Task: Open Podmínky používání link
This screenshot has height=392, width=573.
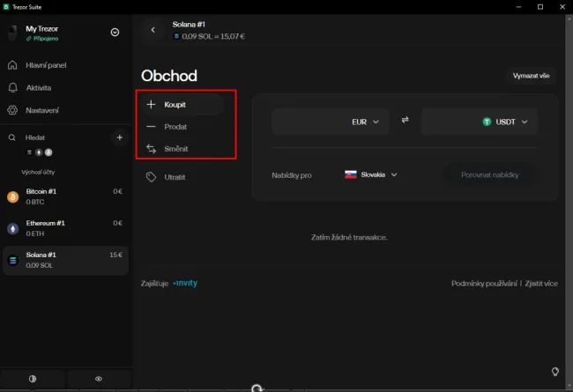Action: (x=484, y=284)
